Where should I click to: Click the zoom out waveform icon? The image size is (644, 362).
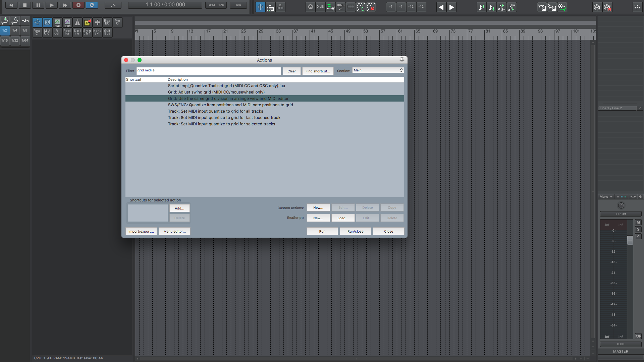tap(15, 21)
